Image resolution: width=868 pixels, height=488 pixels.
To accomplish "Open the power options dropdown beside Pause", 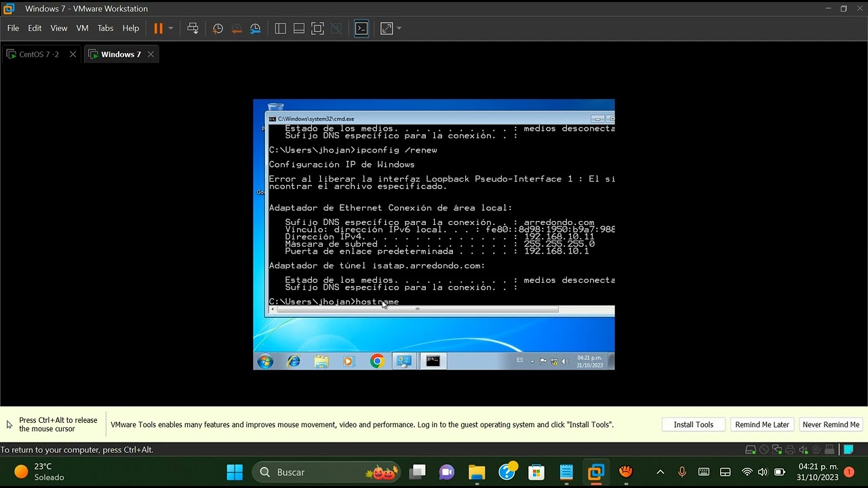I will [171, 28].
